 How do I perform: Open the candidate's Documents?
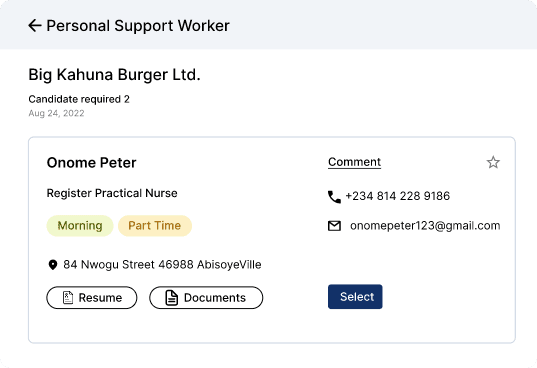tap(206, 298)
